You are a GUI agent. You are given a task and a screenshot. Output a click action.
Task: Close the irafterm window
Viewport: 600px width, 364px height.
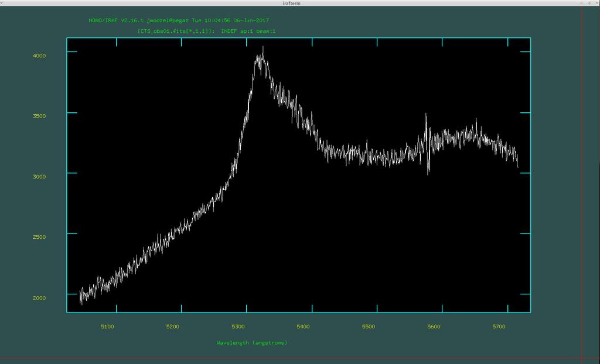[x=596, y=3]
